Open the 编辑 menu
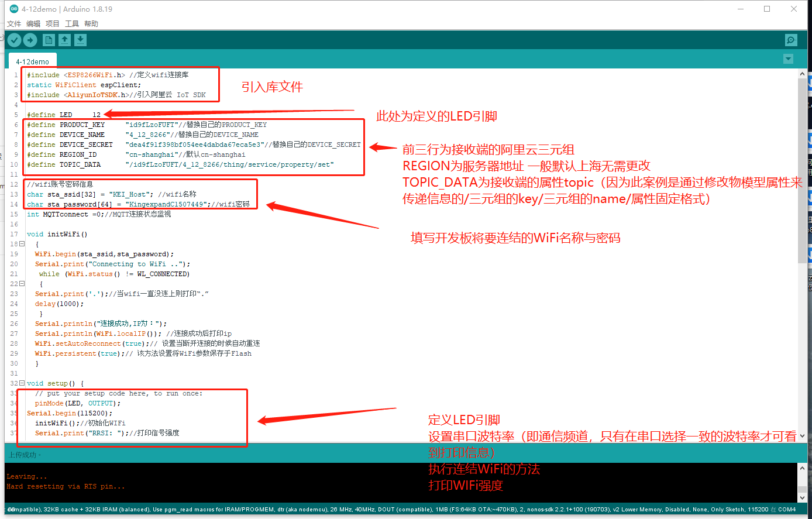812x519 pixels. coord(33,24)
